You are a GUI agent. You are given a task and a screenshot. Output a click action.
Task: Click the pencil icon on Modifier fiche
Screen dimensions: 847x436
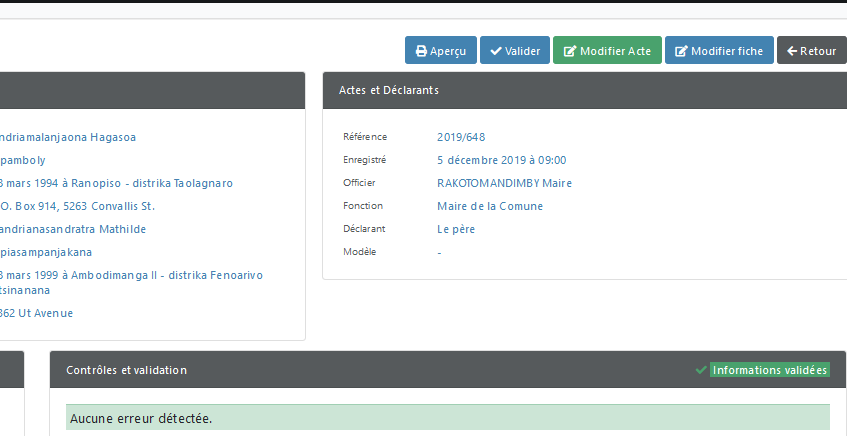coord(682,51)
